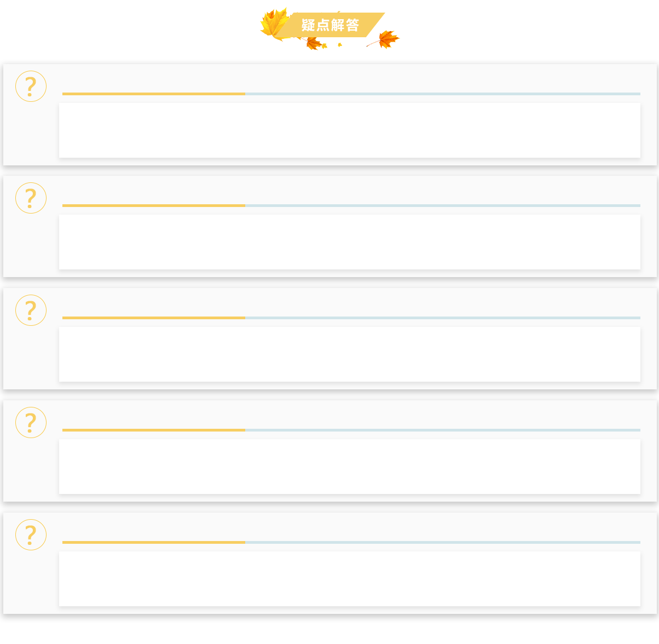Click the first white answer box

coord(350,130)
